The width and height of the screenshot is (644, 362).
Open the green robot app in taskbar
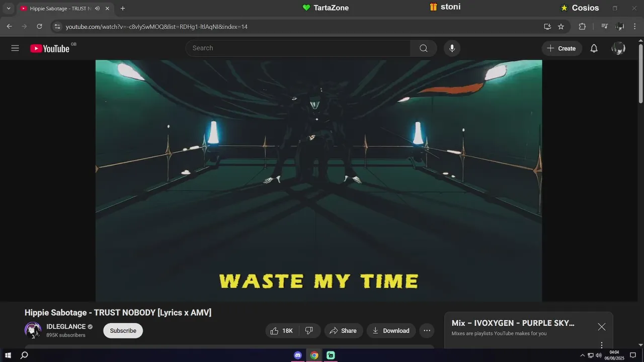coord(331,355)
